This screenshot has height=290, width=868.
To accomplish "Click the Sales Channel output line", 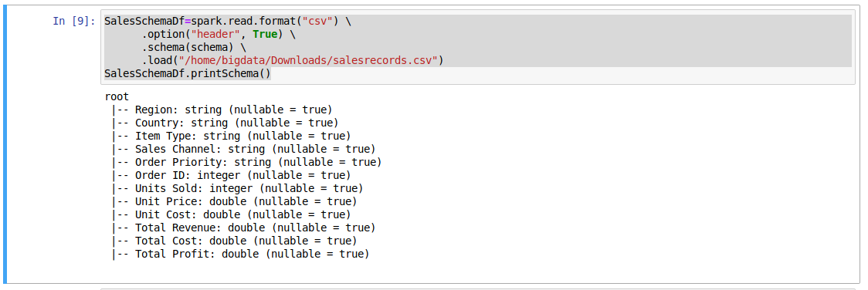I will (x=243, y=149).
